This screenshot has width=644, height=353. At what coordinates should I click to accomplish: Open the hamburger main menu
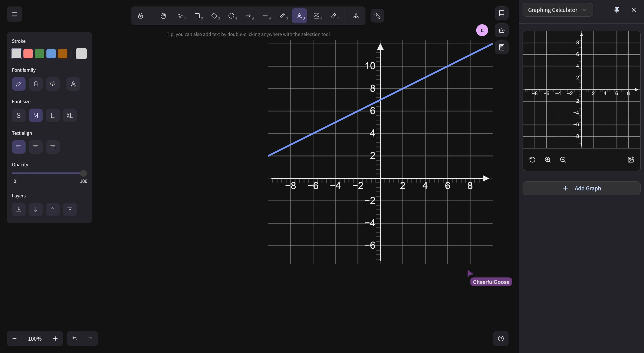[x=14, y=14]
